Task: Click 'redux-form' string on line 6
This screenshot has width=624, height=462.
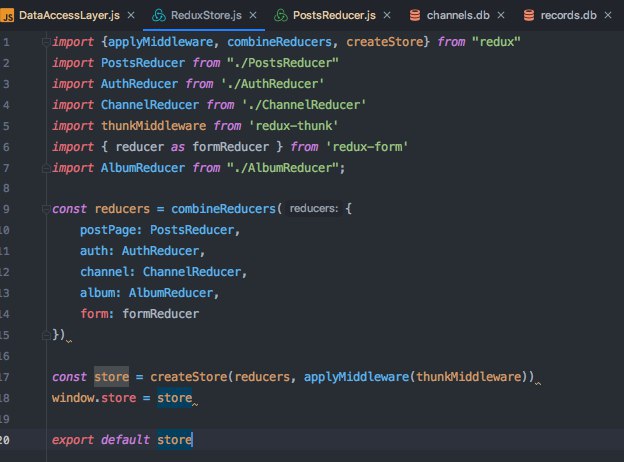Action: 367,147
